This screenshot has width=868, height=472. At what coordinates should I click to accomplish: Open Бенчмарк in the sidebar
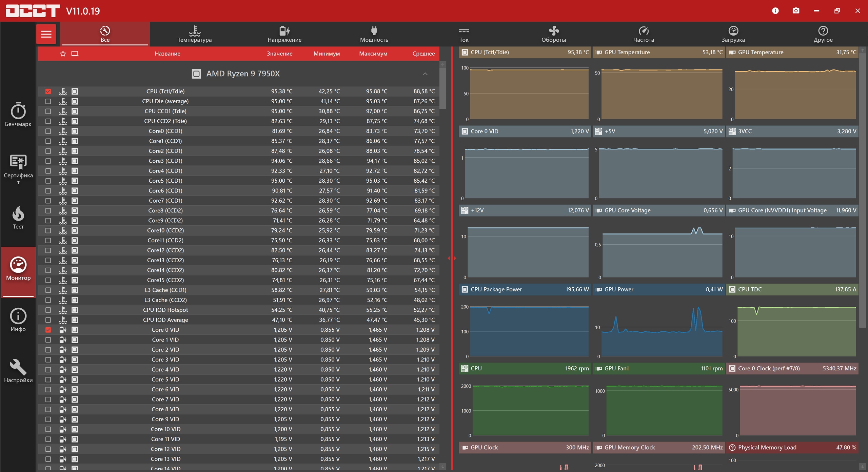pos(18,115)
